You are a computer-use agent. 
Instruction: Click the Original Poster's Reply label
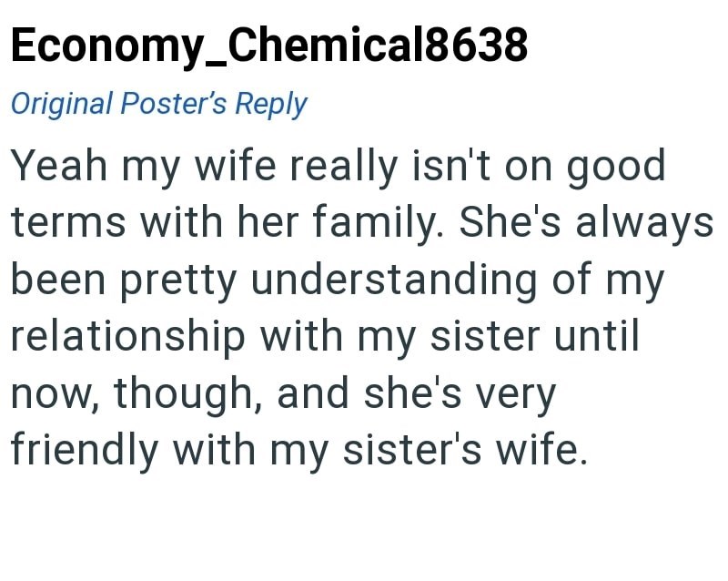click(x=158, y=104)
